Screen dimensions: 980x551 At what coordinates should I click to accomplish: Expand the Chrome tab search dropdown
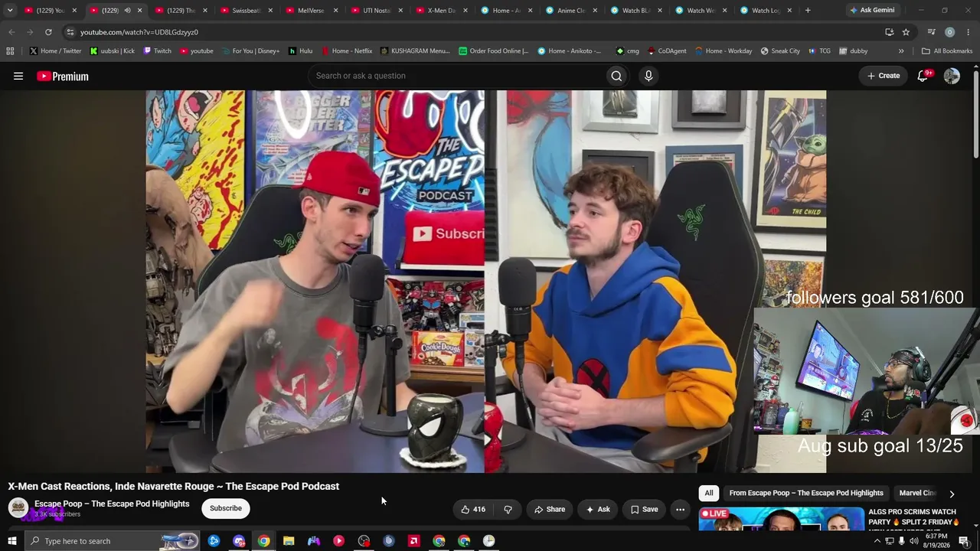[10, 11]
